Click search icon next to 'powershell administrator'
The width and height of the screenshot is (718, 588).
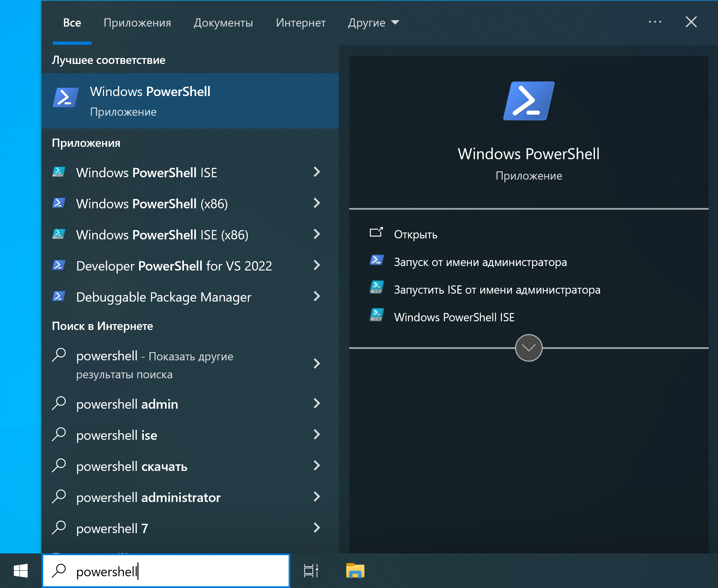(x=59, y=496)
